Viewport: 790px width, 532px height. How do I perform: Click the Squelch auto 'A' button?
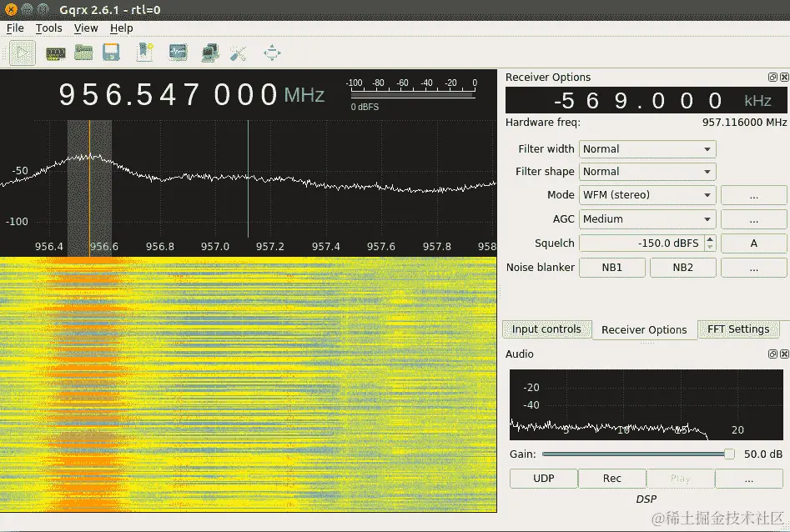(x=753, y=243)
